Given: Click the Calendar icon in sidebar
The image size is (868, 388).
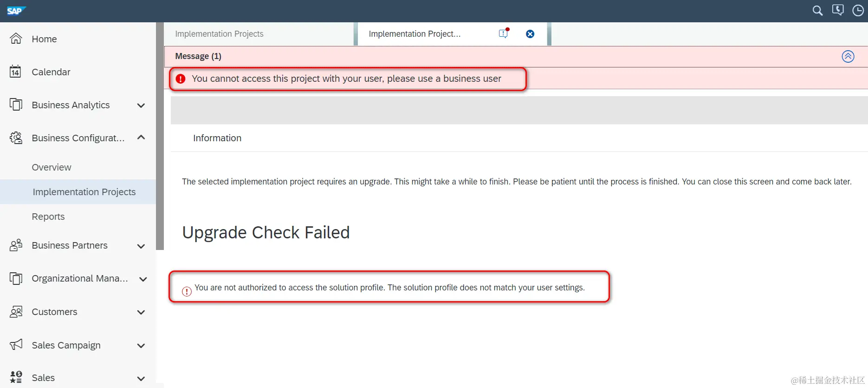Looking at the screenshot, I should click(15, 72).
